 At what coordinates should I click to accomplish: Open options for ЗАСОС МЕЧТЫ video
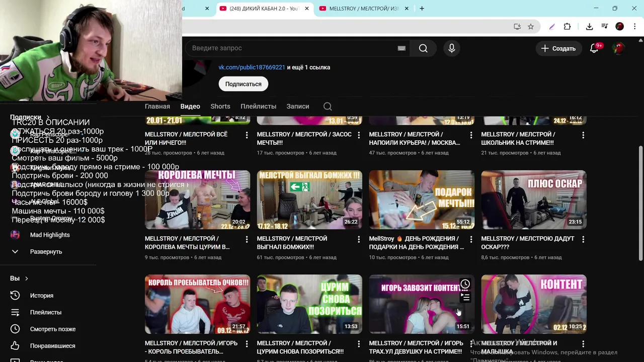click(x=359, y=135)
